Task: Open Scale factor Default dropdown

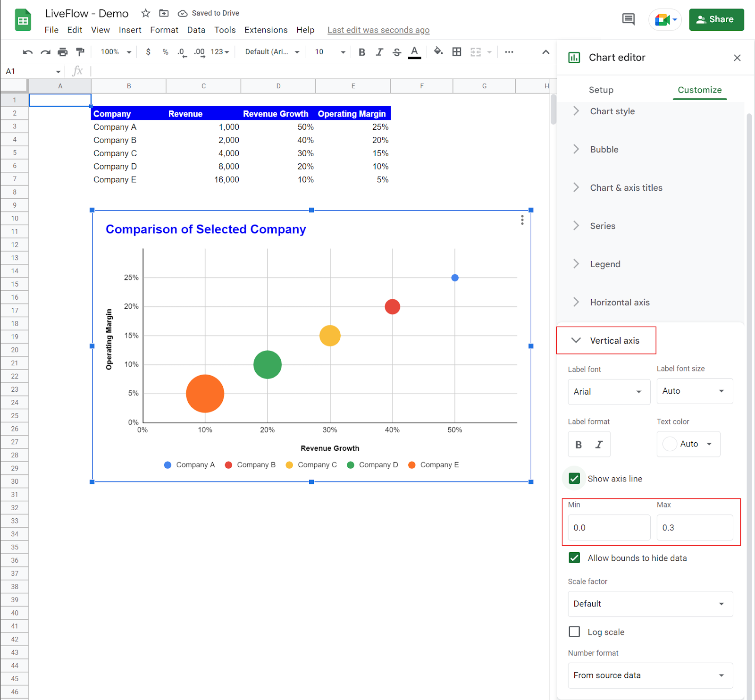Action: pyautogui.click(x=650, y=604)
